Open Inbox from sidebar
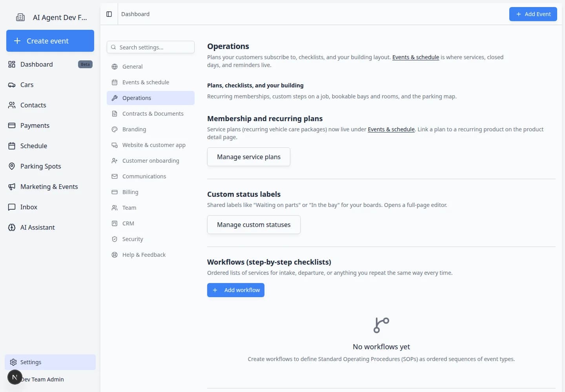The height and width of the screenshot is (392, 565). tap(50, 207)
